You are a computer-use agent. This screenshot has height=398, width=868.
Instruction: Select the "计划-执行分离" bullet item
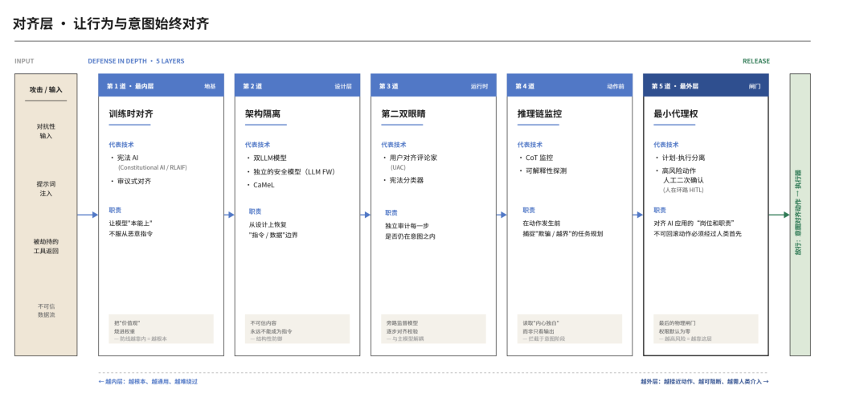click(681, 158)
